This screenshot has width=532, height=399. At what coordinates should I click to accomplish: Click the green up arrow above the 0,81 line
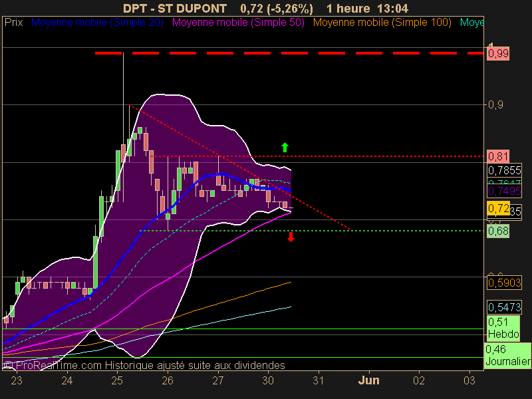285,147
